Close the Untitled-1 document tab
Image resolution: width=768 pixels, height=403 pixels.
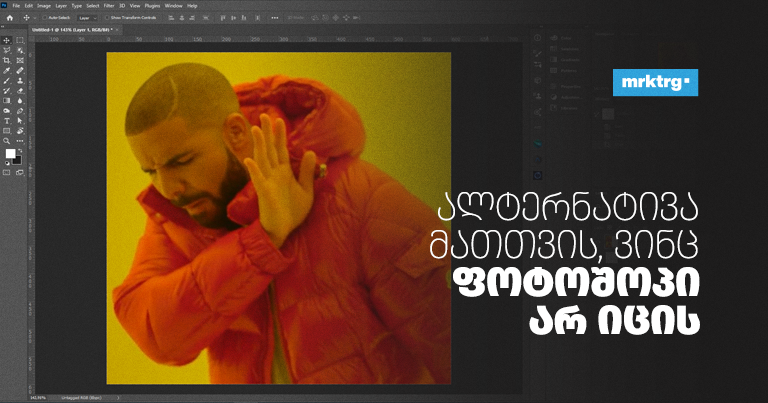tap(117, 30)
